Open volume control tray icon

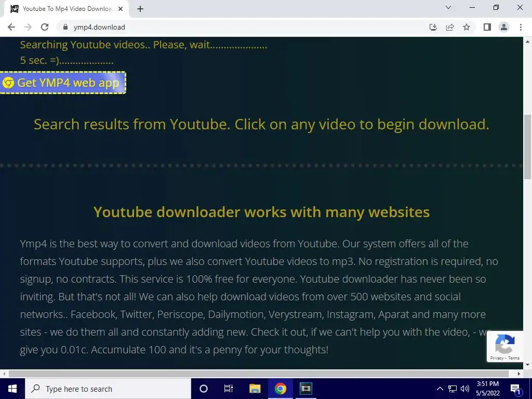[x=465, y=389]
